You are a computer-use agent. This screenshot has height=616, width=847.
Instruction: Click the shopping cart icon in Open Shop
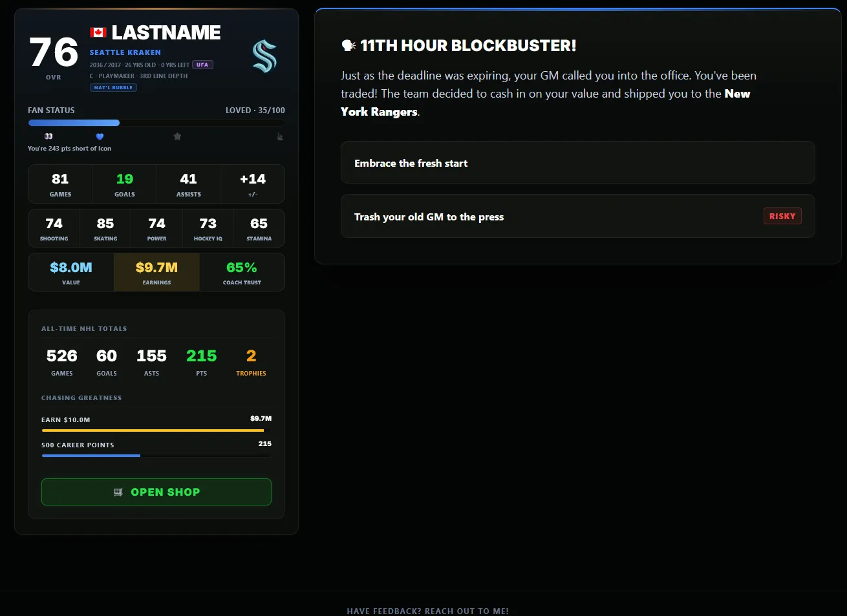pos(118,492)
